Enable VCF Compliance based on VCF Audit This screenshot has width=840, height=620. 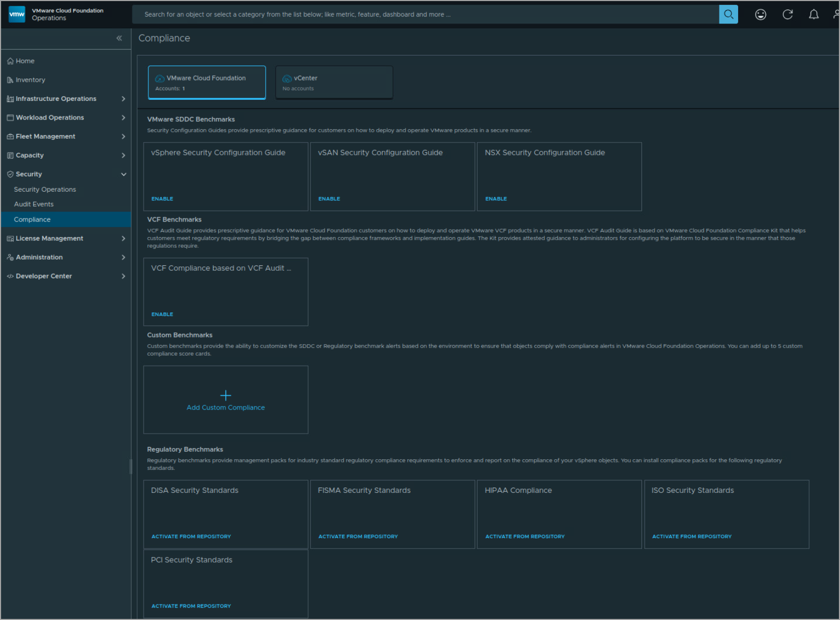pyautogui.click(x=162, y=315)
